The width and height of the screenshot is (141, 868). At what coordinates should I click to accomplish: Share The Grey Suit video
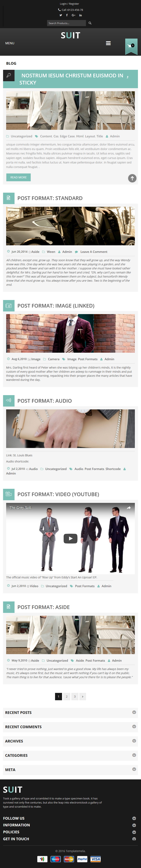(x=129, y=508)
